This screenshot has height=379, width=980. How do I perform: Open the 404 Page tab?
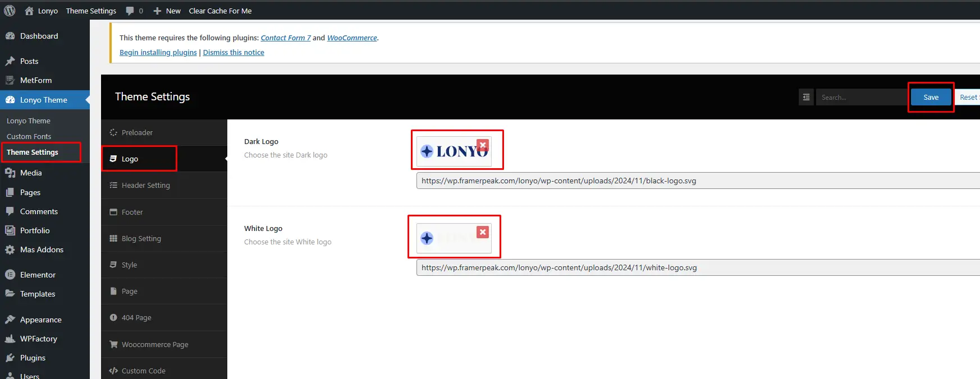(164, 317)
